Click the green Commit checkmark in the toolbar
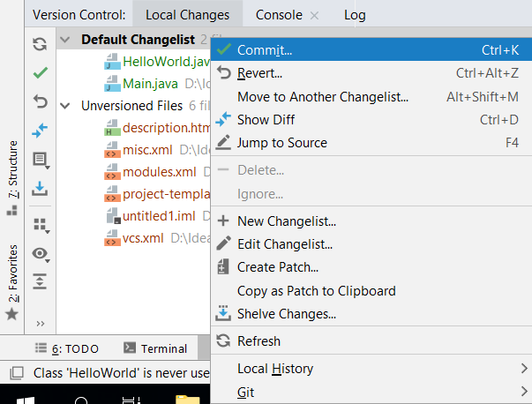Screen dimensions: 532x404 point(40,72)
